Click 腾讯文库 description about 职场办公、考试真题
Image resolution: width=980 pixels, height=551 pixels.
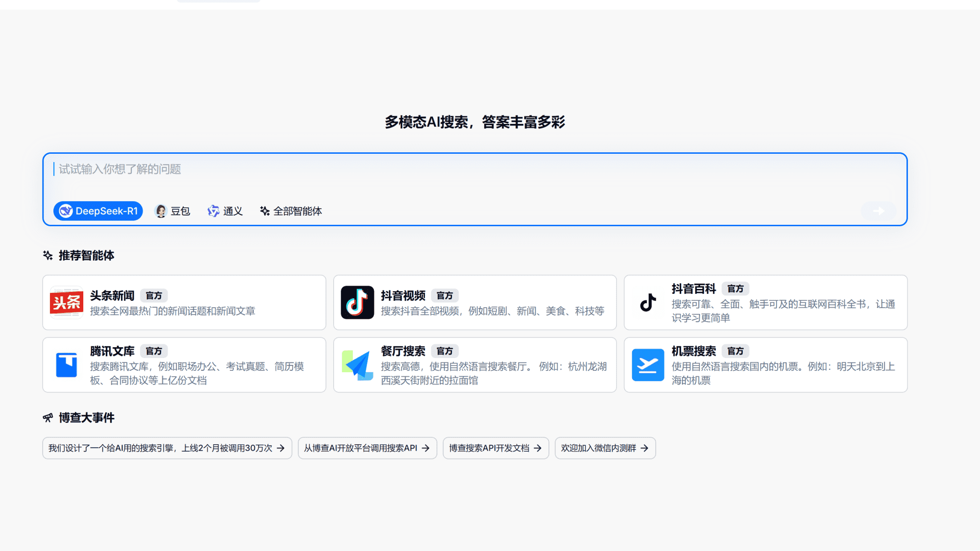(x=197, y=373)
